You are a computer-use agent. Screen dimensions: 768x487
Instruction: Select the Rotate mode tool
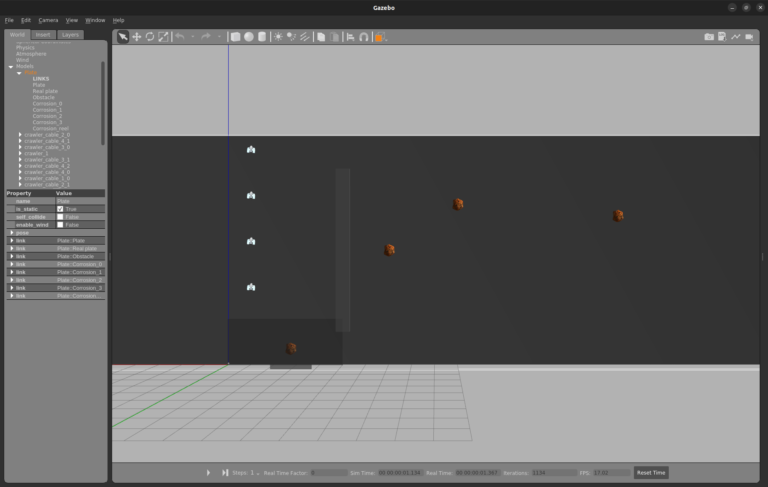(x=149, y=37)
